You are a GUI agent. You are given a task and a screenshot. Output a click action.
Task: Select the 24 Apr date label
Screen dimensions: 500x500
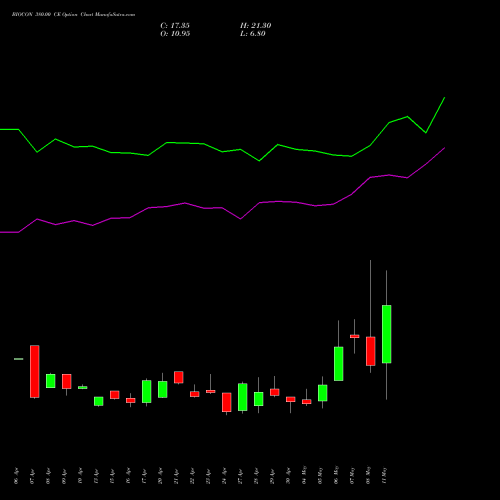225,476
